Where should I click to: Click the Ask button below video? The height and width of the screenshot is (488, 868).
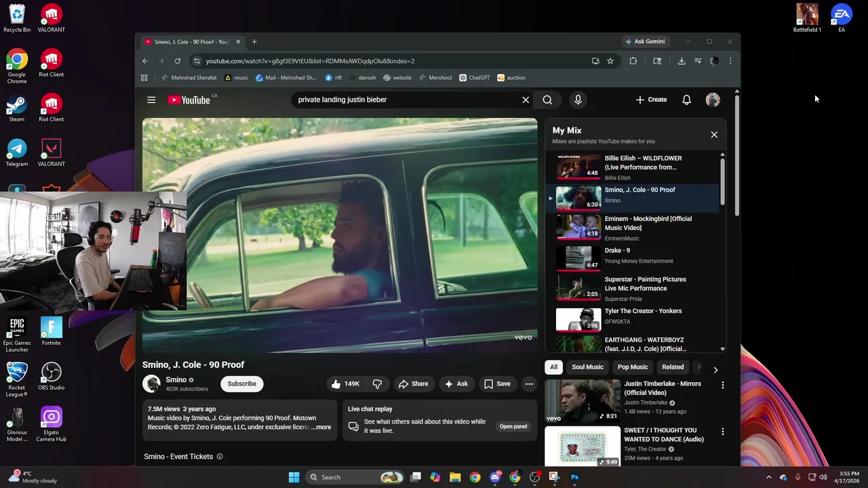pyautogui.click(x=456, y=384)
